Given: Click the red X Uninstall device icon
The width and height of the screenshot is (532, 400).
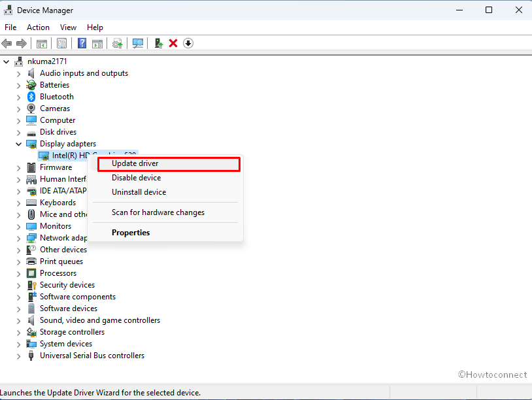Looking at the screenshot, I should pyautogui.click(x=173, y=43).
